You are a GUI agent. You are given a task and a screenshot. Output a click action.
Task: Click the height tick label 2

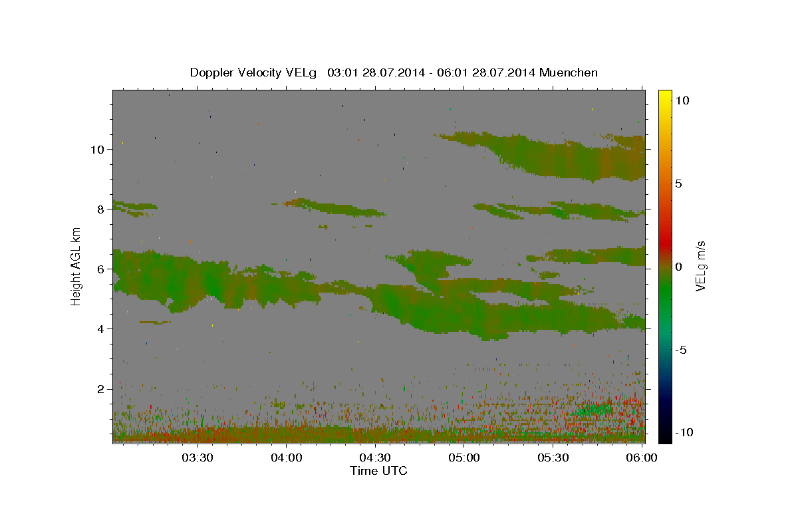coord(102,388)
